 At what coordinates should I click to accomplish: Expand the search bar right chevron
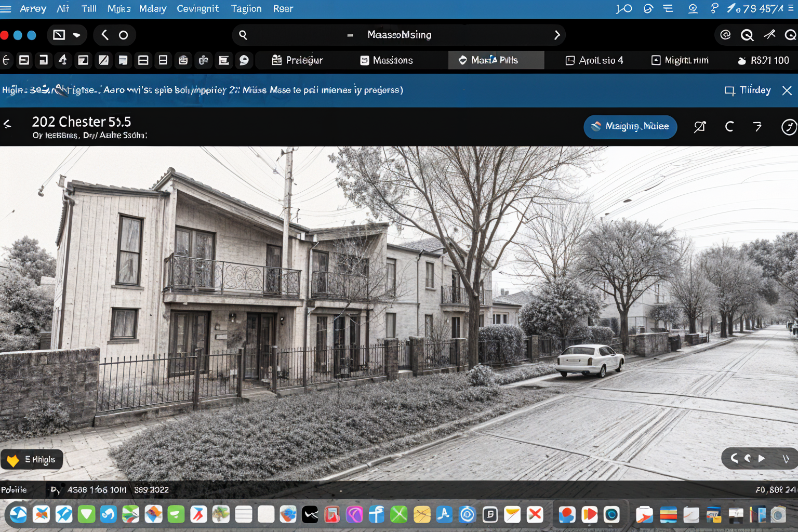[557, 35]
